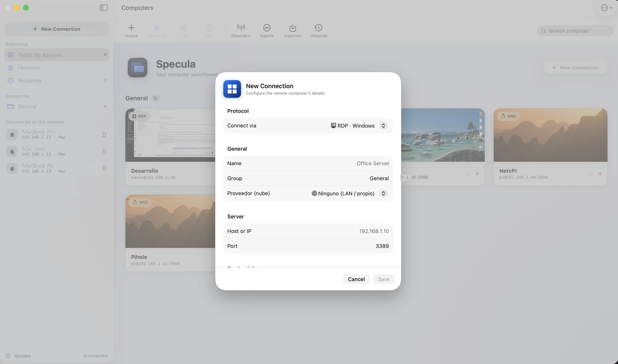The width and height of the screenshot is (618, 364).
Task: Click the Pihole card title
Action: [139, 257]
